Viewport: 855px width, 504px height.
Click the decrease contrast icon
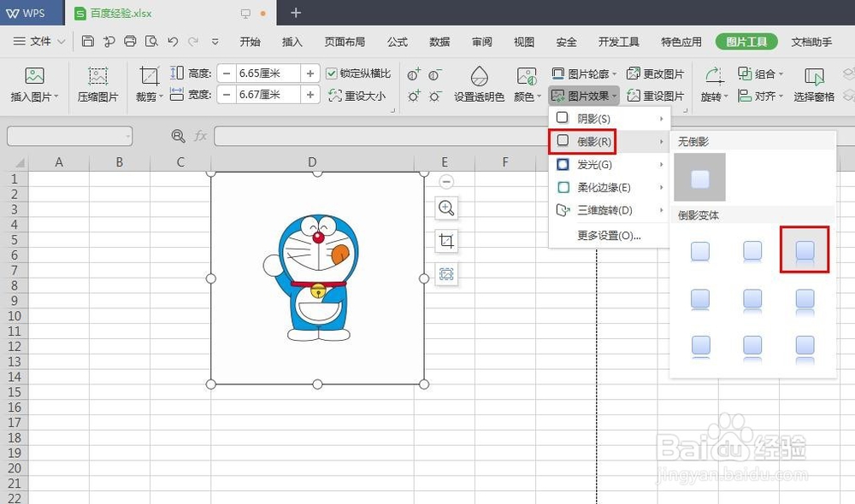coord(434,74)
